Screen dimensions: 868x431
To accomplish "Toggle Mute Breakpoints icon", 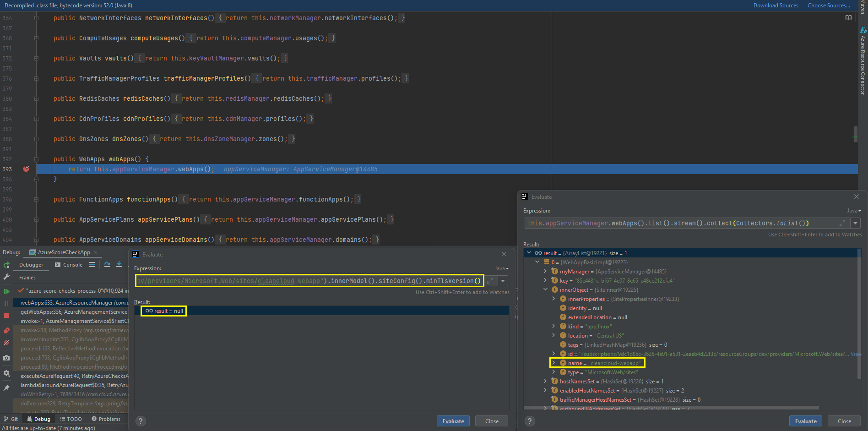I will (6, 343).
